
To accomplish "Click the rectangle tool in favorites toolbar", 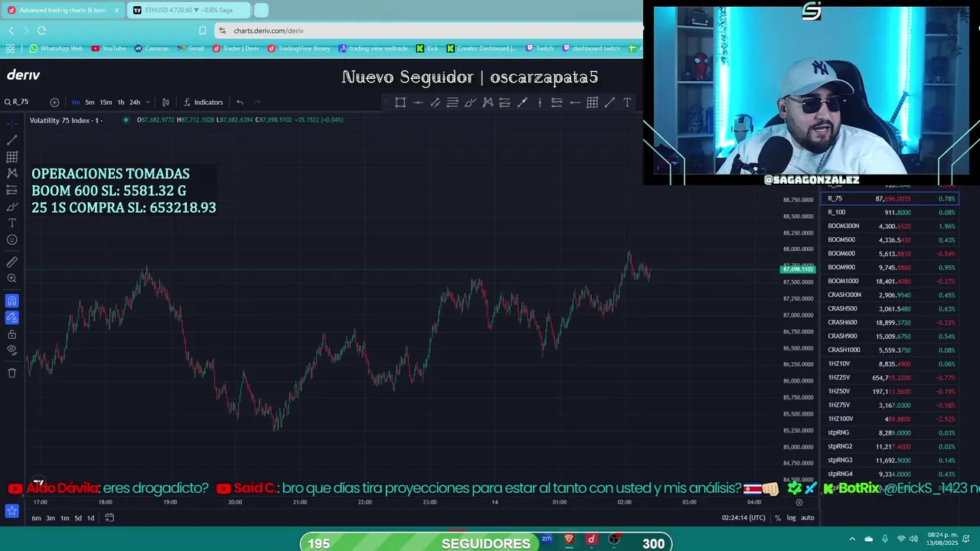I will (x=400, y=103).
